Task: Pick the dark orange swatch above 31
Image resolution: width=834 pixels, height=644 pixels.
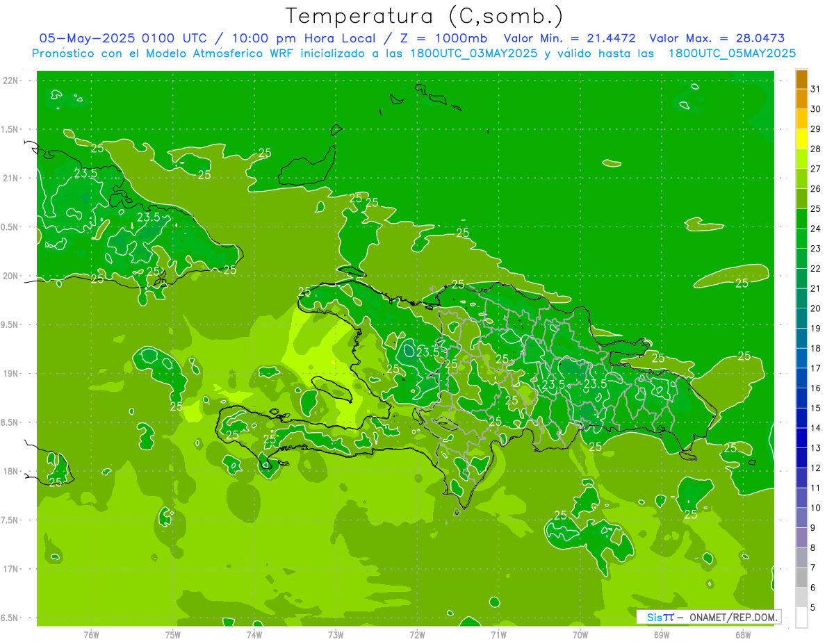Action: [801, 79]
